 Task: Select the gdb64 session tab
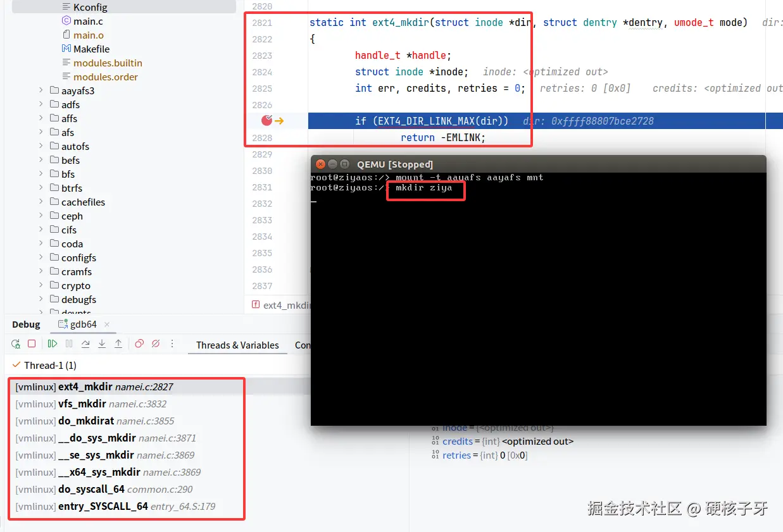pyautogui.click(x=83, y=325)
